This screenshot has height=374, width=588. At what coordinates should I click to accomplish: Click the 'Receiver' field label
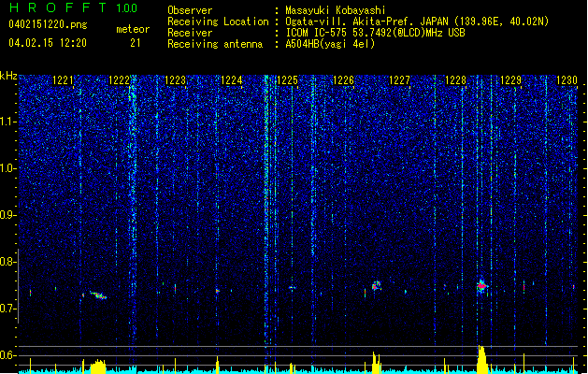coord(190,33)
